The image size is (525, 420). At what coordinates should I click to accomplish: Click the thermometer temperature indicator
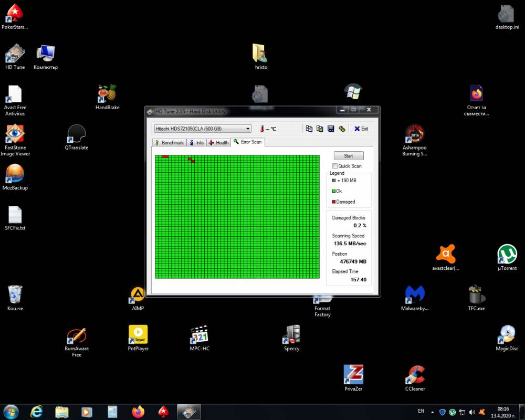(262, 129)
